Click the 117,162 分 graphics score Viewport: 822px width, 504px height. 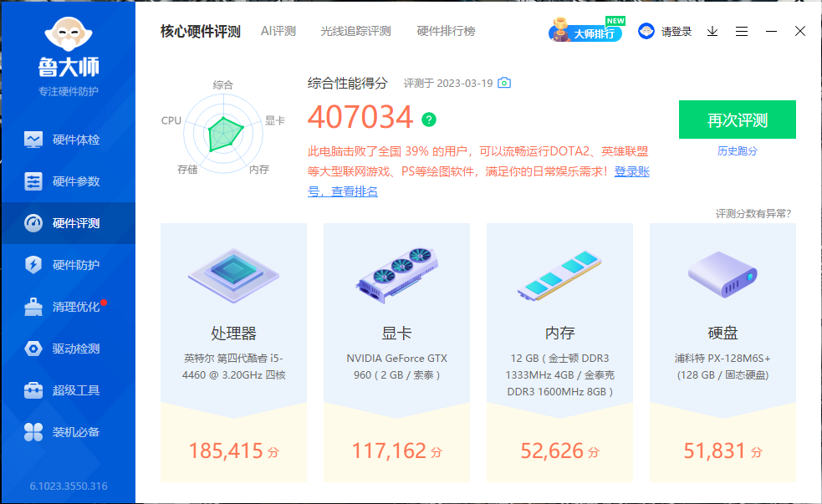click(397, 451)
